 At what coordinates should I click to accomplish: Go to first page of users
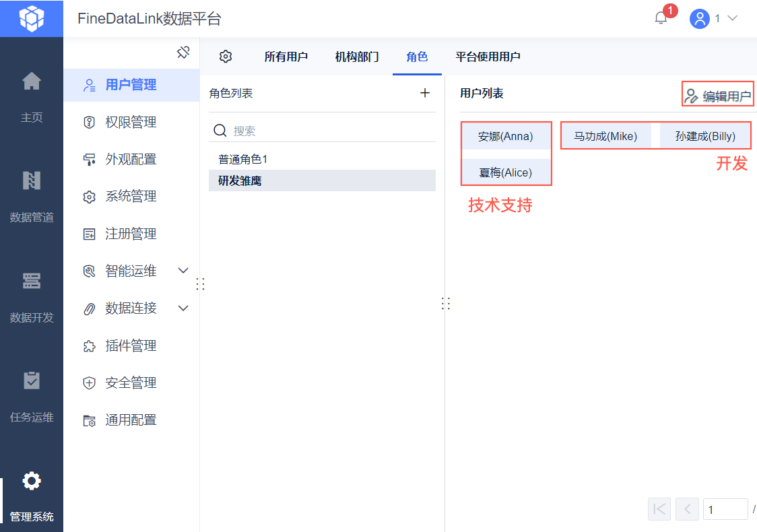click(659, 509)
